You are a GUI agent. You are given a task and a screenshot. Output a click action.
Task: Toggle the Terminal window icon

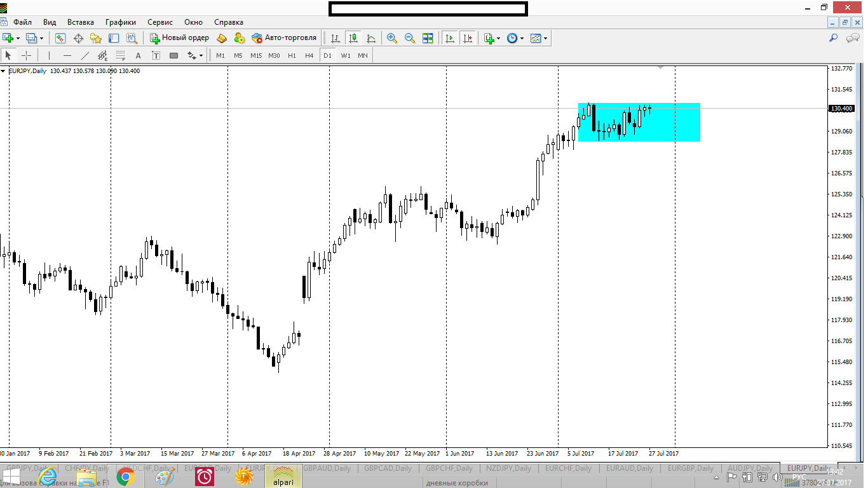coord(114,38)
